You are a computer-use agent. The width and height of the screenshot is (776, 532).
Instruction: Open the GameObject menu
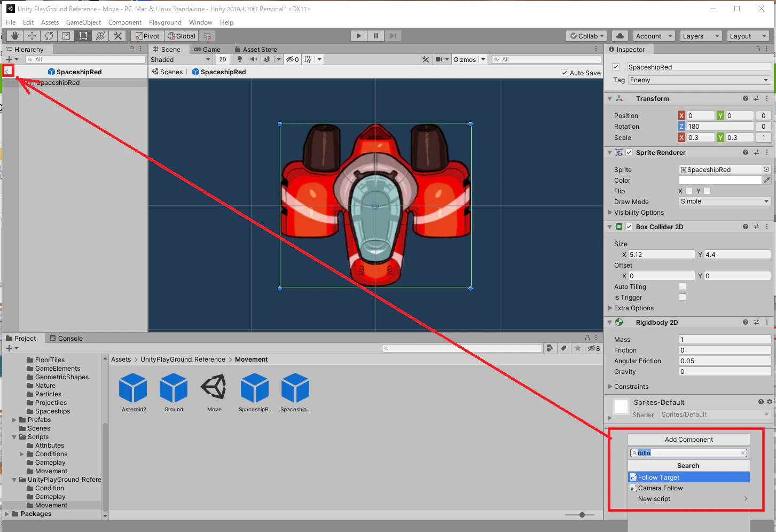pyautogui.click(x=83, y=22)
